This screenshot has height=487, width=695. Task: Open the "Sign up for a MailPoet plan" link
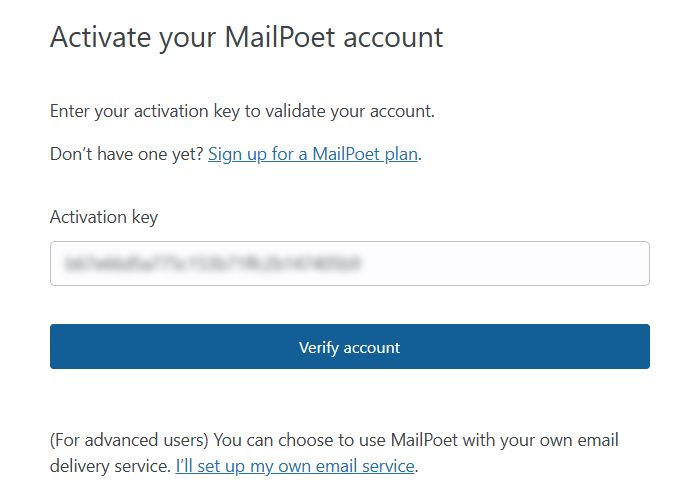coord(312,154)
